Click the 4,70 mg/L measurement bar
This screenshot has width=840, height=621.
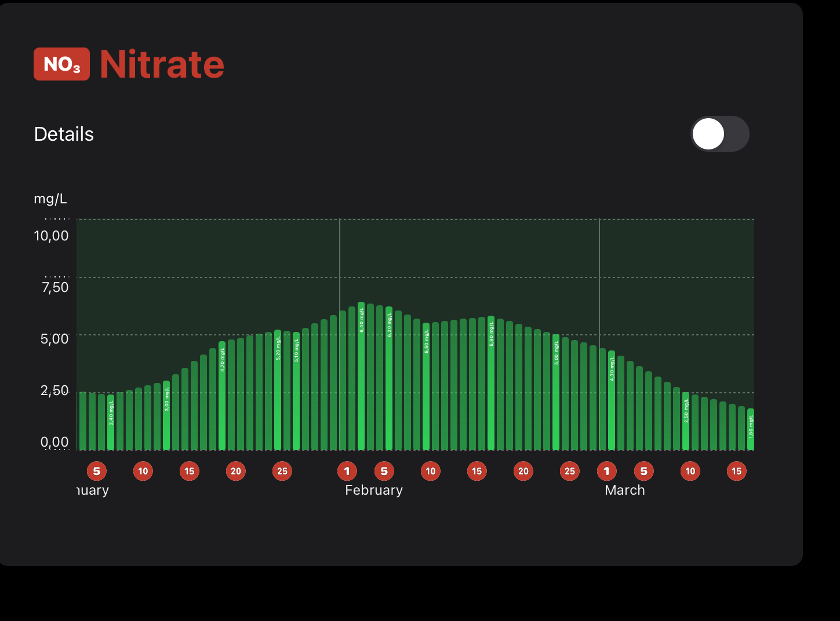click(222, 397)
